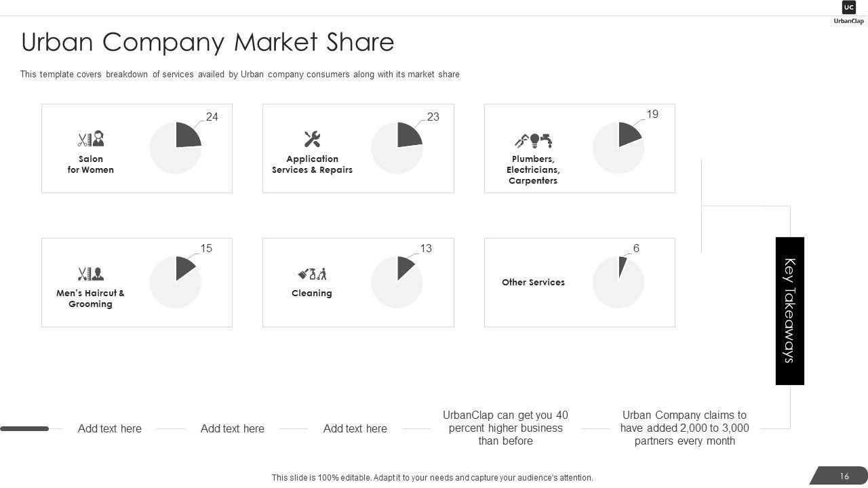The width and height of the screenshot is (868, 488).
Task: Click the Key Takeaways black banner
Action: (789, 311)
